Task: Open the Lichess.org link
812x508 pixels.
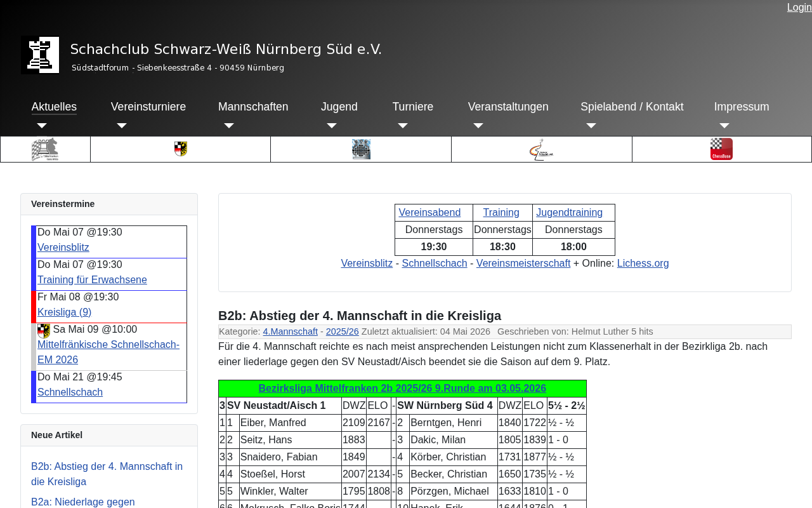Action: [643, 263]
